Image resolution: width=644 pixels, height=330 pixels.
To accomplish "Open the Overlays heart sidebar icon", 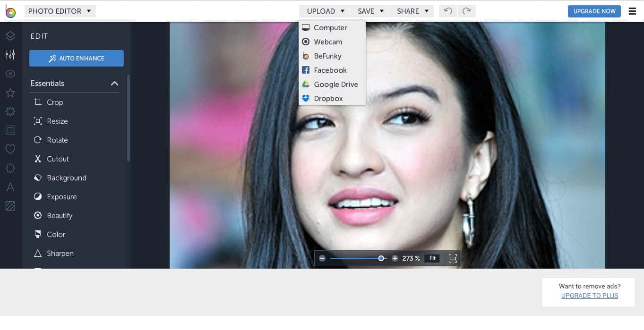I will tap(10, 149).
